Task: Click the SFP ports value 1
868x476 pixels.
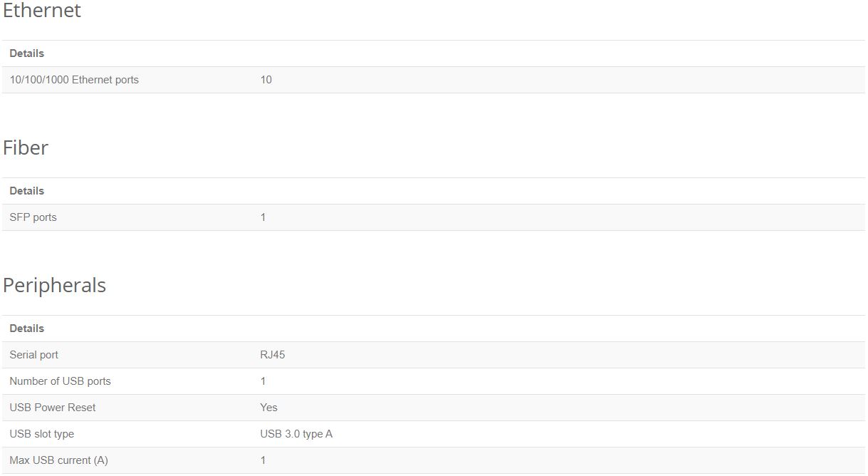Action: pos(263,217)
